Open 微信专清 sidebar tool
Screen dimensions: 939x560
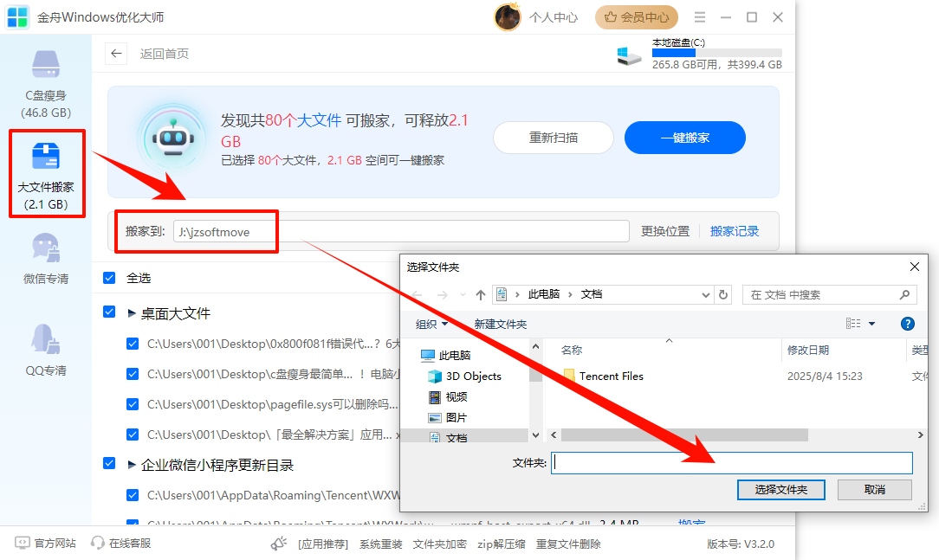[x=46, y=259]
